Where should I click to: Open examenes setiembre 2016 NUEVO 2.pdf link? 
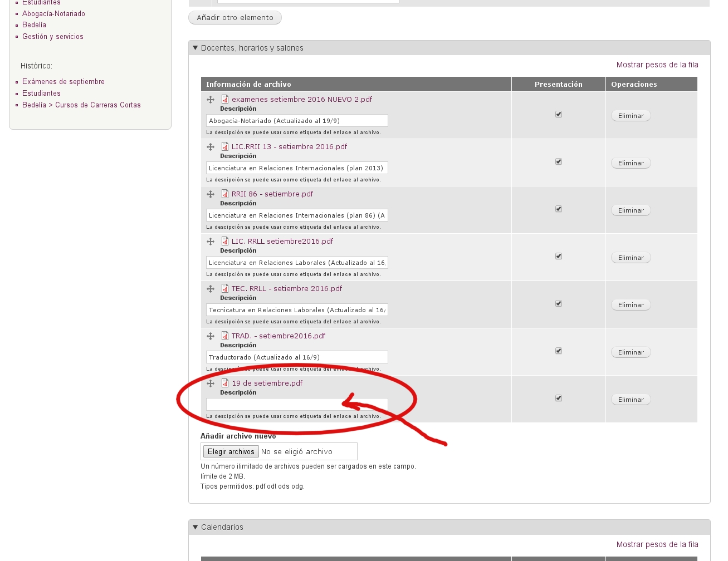[x=302, y=100]
